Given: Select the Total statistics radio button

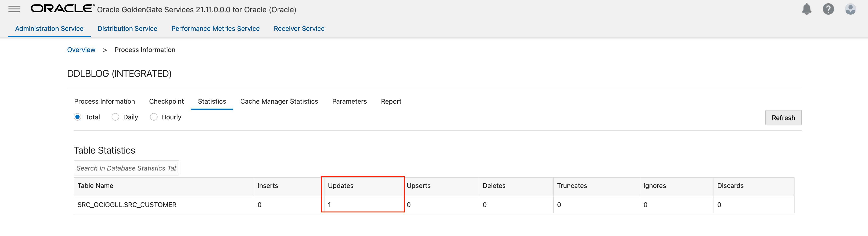Looking at the screenshot, I should pyautogui.click(x=77, y=117).
